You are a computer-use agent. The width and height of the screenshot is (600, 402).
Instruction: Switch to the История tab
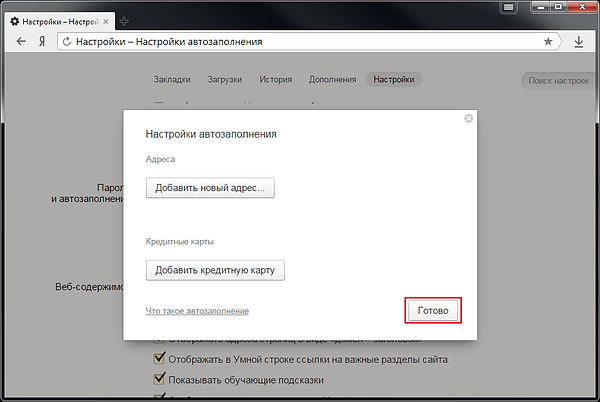[276, 80]
